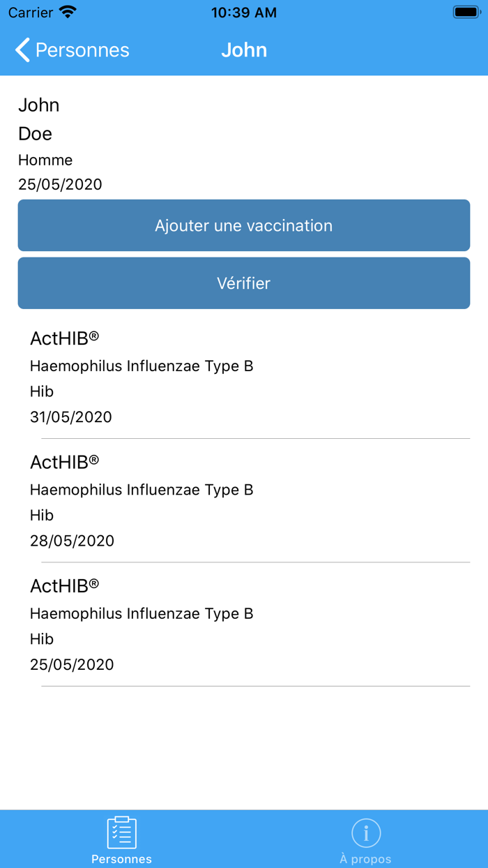This screenshot has height=868, width=488.
Task: Tap the back chevron icon
Action: (22, 50)
